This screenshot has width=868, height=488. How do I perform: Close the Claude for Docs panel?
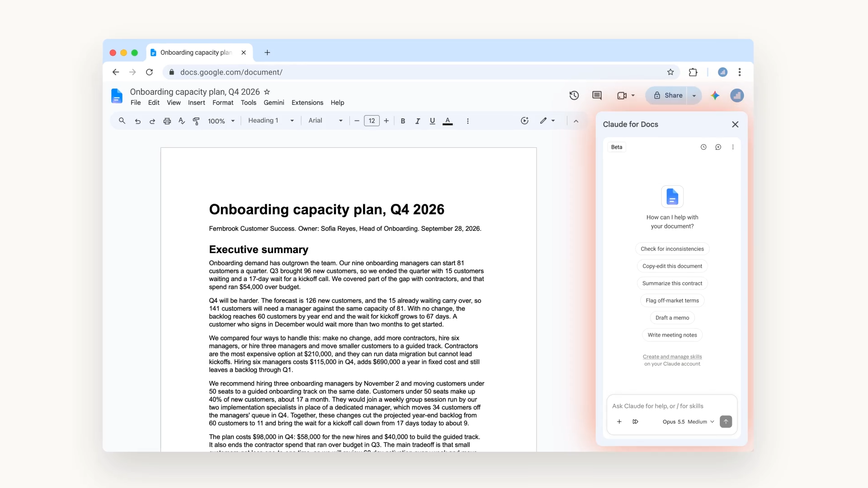(735, 124)
